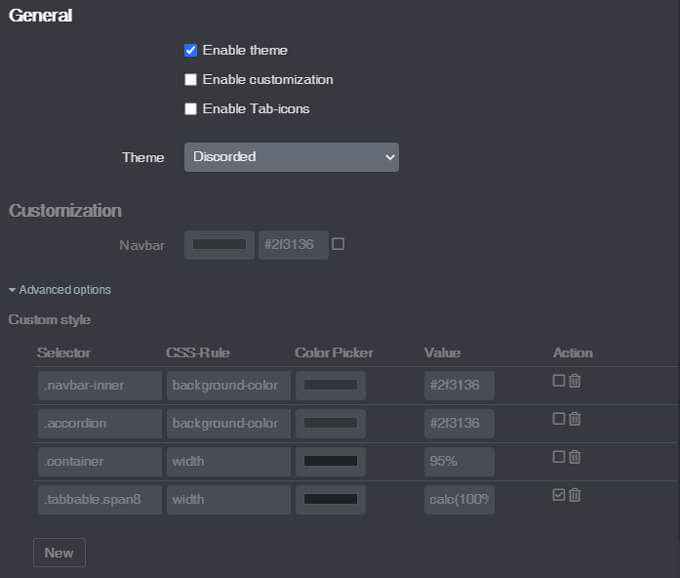Open the Theme dropdown showing Discorded
The height and width of the screenshot is (578, 680).
tap(291, 157)
